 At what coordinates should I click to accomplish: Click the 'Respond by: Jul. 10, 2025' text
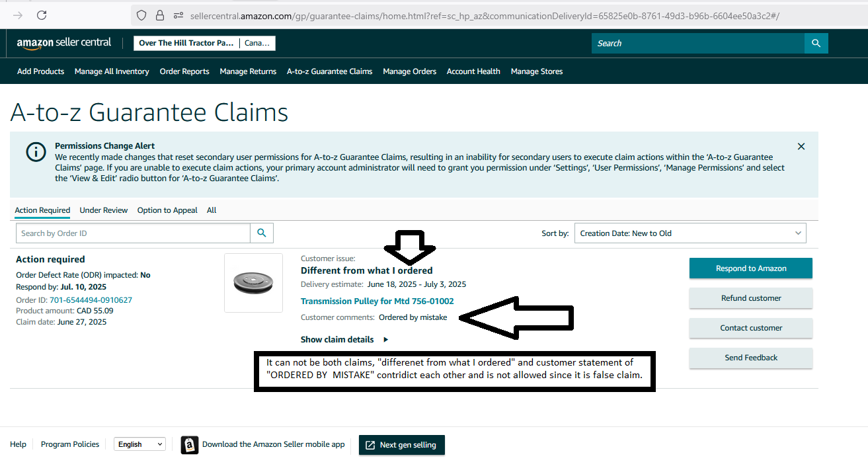tap(61, 287)
